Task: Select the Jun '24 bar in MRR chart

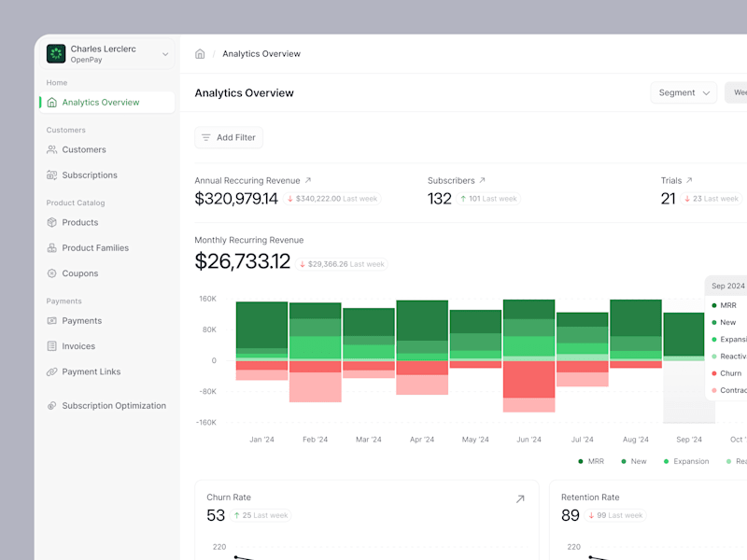Action: click(529, 356)
